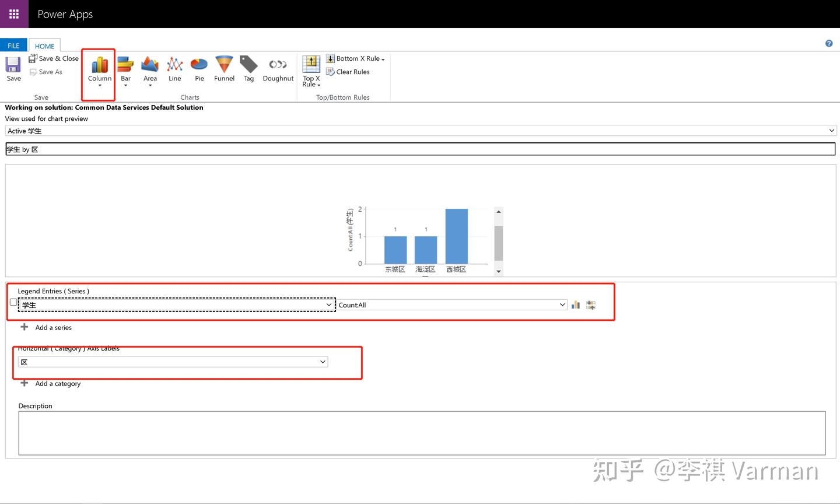This screenshot has width=840, height=504.
Task: Click the Top/Bottom rule icon beside series
Action: coord(591,304)
